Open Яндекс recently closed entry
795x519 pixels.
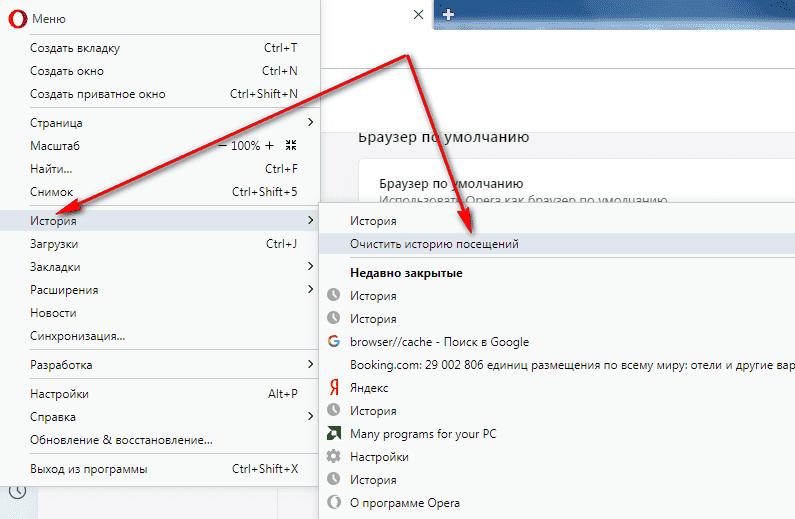(557, 388)
